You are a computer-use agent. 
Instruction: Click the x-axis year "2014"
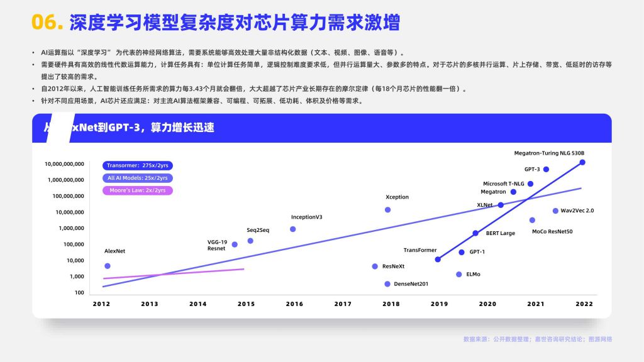coord(198,304)
